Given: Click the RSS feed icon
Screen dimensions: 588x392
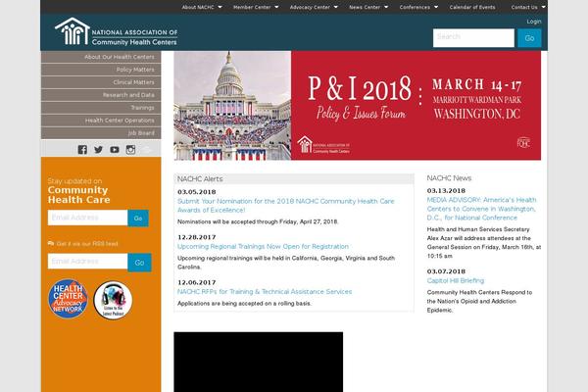Looking at the screenshot, I should click(x=51, y=243).
